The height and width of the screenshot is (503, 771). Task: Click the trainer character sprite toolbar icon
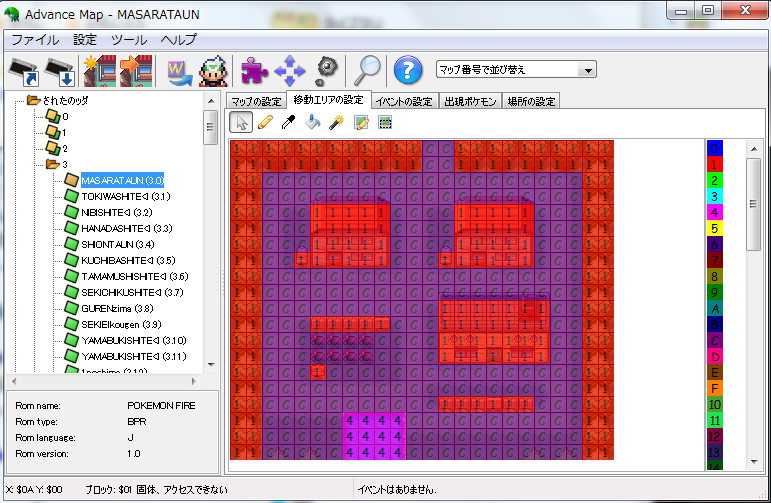(x=211, y=70)
